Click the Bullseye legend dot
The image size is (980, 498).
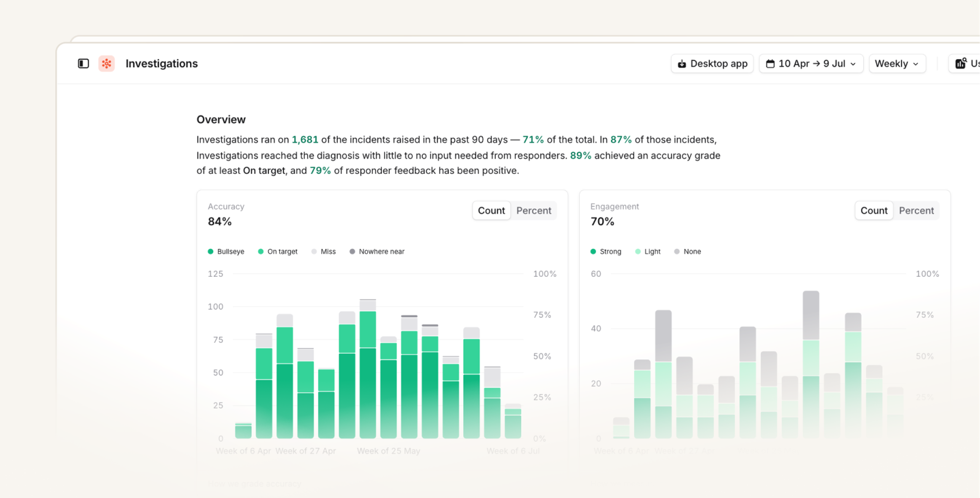211,251
